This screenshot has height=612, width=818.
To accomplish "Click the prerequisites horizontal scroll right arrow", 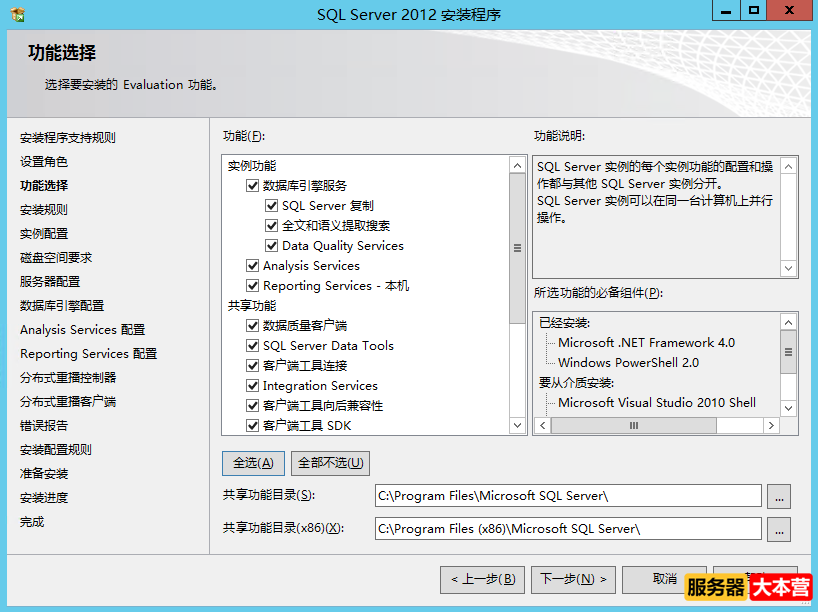I will click(771, 426).
